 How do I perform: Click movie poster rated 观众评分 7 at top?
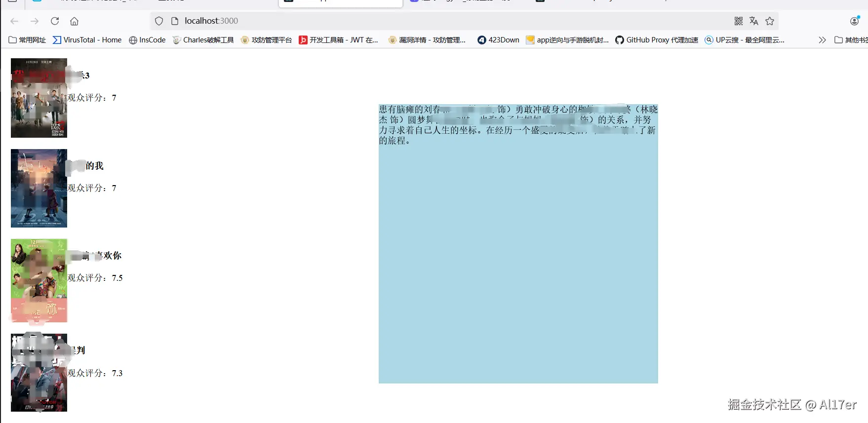39,98
